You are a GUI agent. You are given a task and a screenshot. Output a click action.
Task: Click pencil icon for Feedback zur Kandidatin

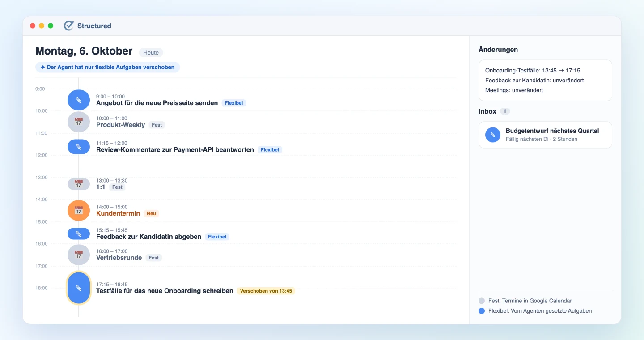click(x=79, y=234)
